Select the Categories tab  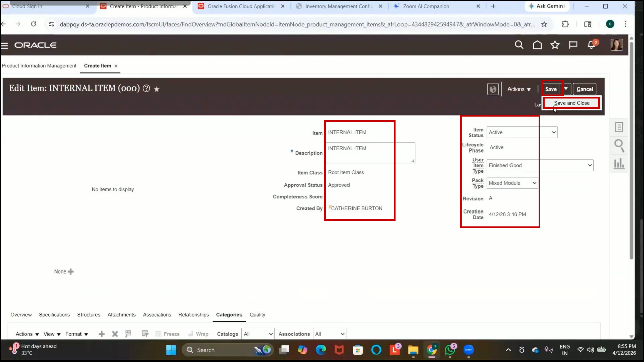229,315
